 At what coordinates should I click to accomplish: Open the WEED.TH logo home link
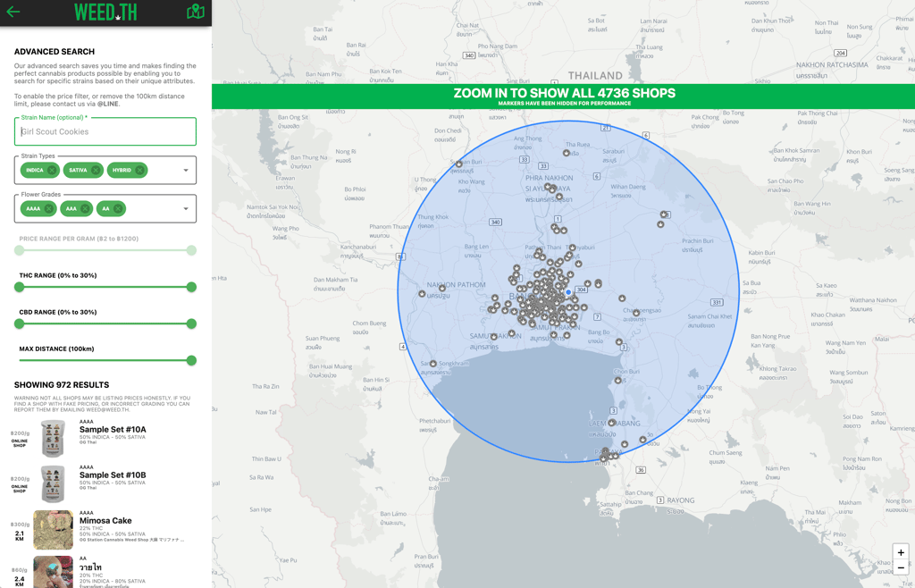[105, 12]
